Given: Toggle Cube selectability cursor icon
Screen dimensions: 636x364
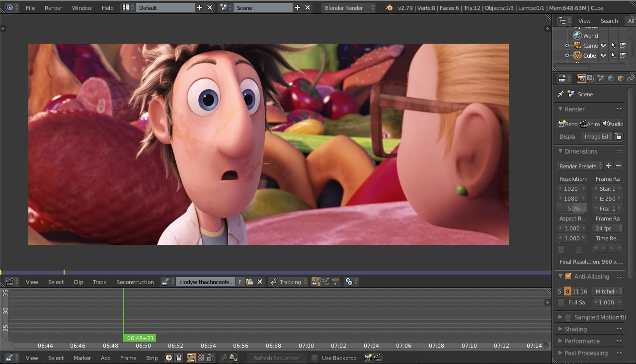Looking at the screenshot, I should [x=613, y=55].
